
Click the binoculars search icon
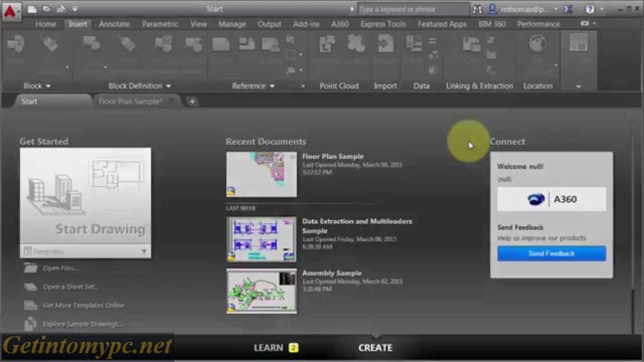477,9
